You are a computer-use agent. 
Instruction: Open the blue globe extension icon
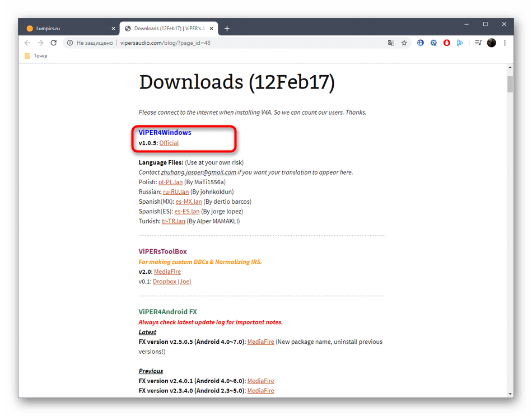pos(421,43)
